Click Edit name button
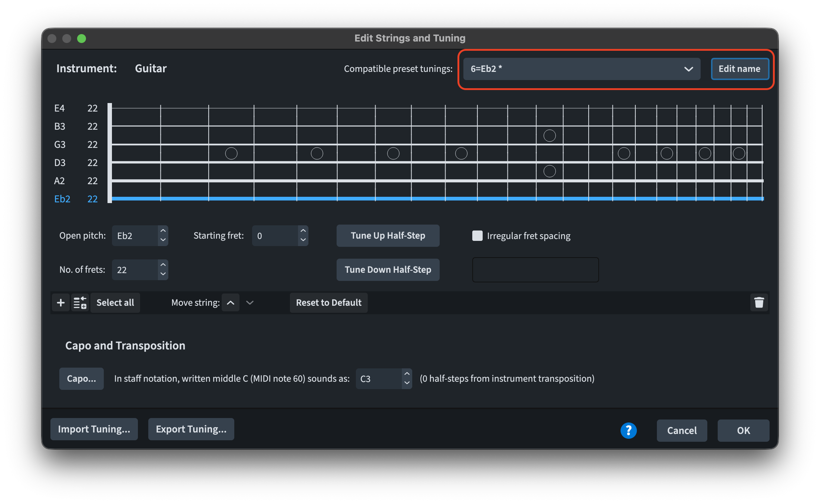The width and height of the screenshot is (820, 504). (739, 69)
